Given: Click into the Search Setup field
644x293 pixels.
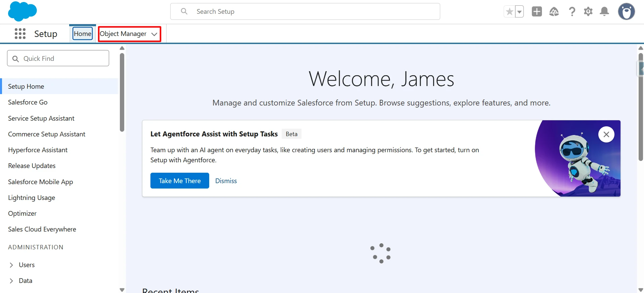Looking at the screenshot, I should (305, 11).
